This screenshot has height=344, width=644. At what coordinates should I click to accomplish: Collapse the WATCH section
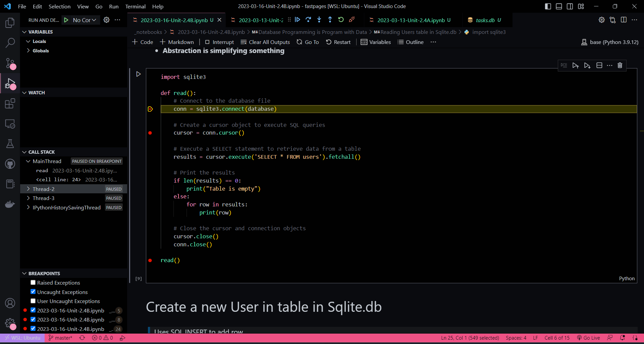tap(24, 93)
